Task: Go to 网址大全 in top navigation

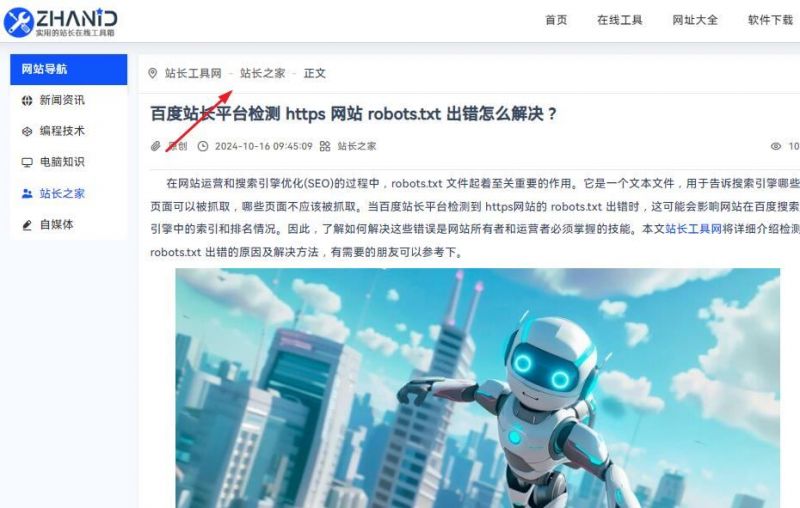Action: click(x=695, y=20)
